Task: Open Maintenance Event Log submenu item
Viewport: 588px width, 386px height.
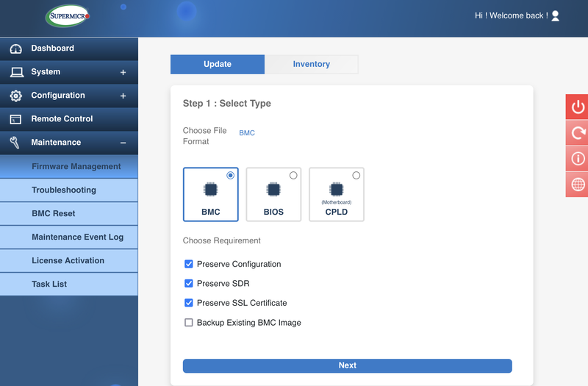Action: coord(69,237)
